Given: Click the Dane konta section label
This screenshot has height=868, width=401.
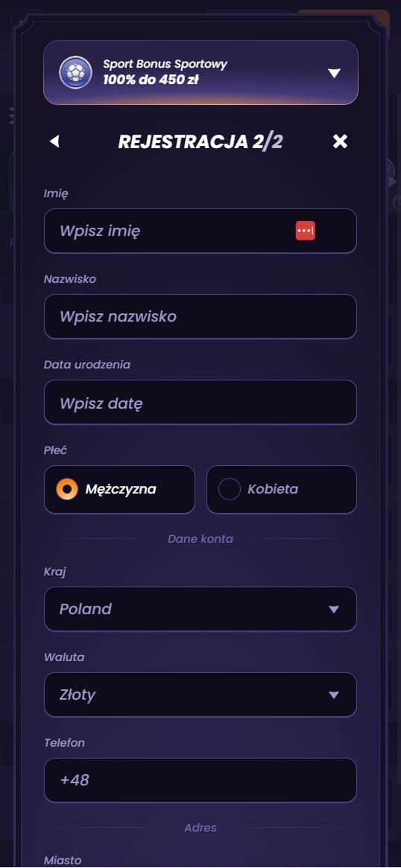Looking at the screenshot, I should (x=200, y=539).
